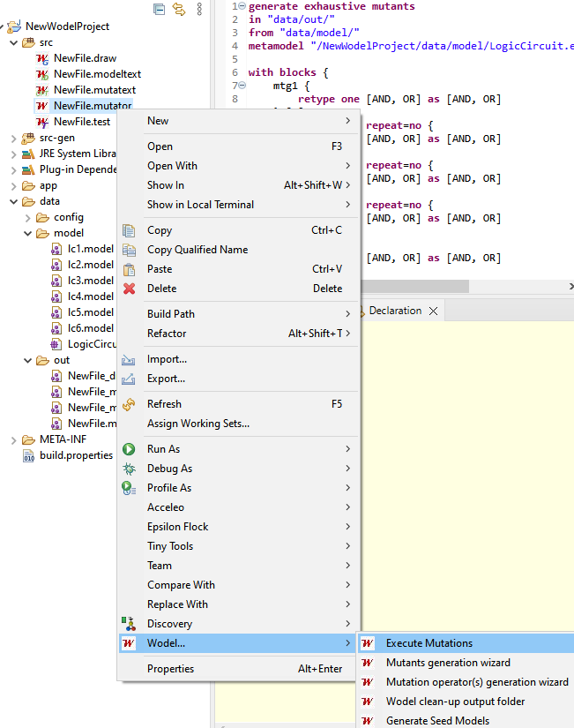Screen dimensions: 574x728
Task: Collapse the out folder
Action: [x=28, y=360]
